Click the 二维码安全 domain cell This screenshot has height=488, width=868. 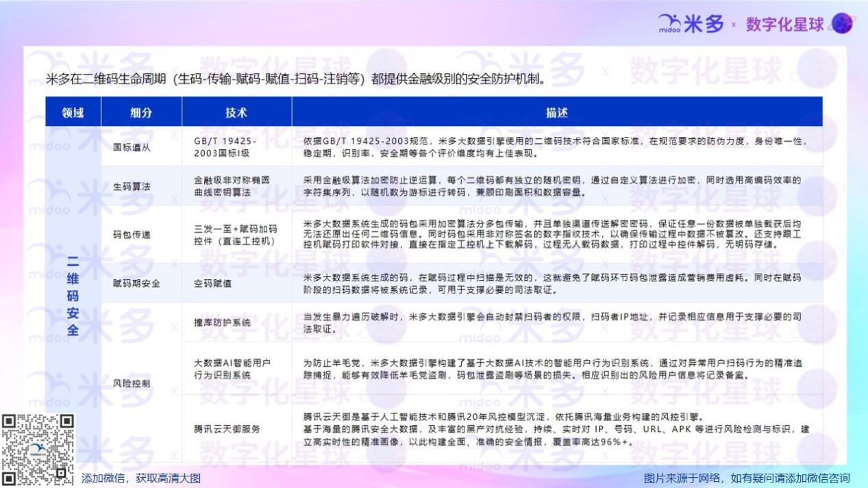coord(73,296)
